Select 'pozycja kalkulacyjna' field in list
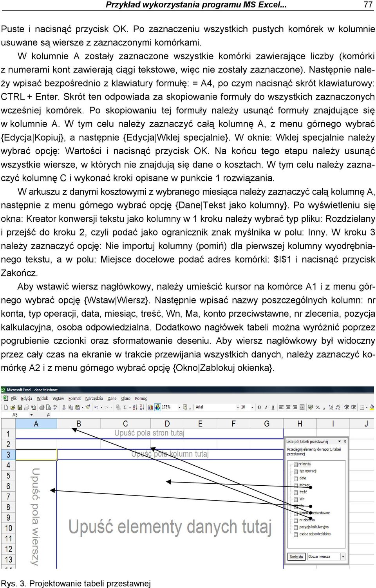The image size is (376, 588). click(x=314, y=527)
